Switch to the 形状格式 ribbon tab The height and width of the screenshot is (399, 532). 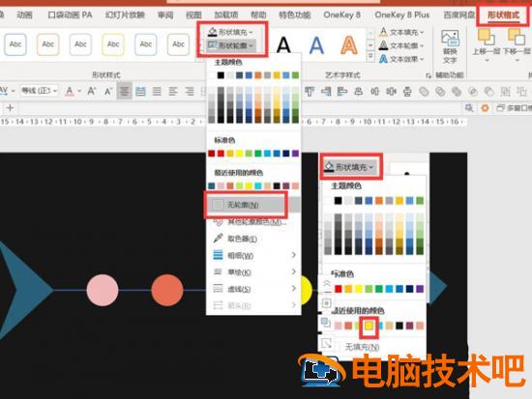[504, 14]
